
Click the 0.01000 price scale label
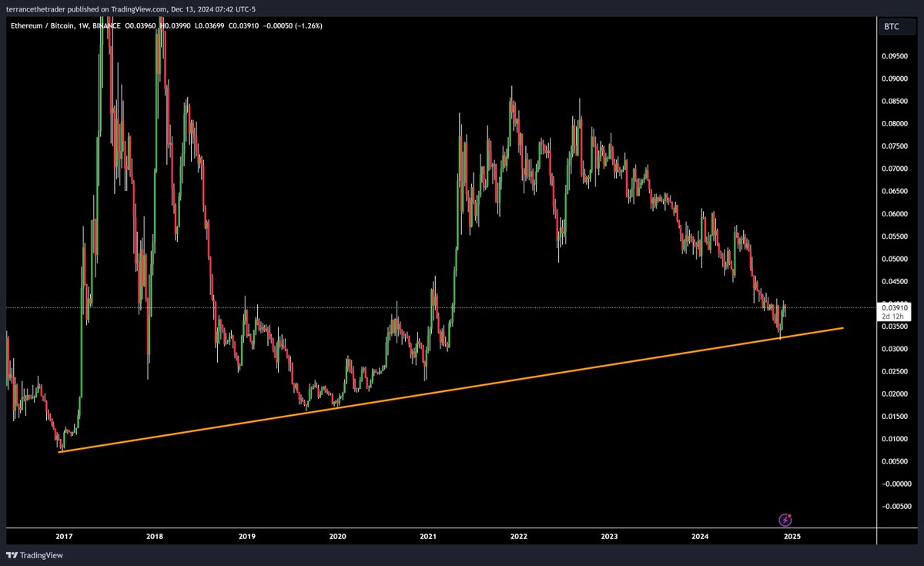pos(896,439)
